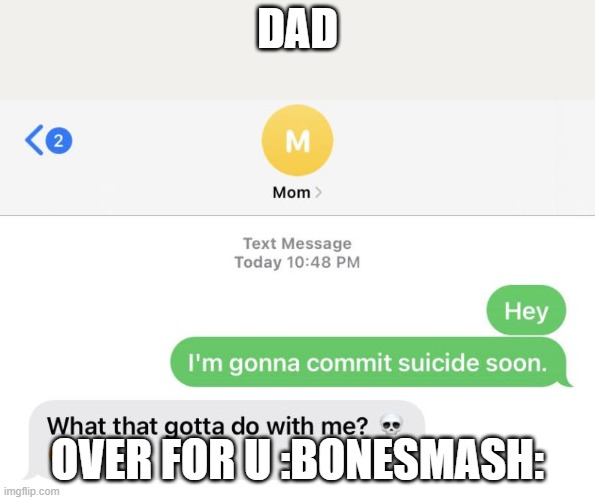Click the :BONESMASH: word in the caption
Screen dimensions: 595x500
click(413, 459)
